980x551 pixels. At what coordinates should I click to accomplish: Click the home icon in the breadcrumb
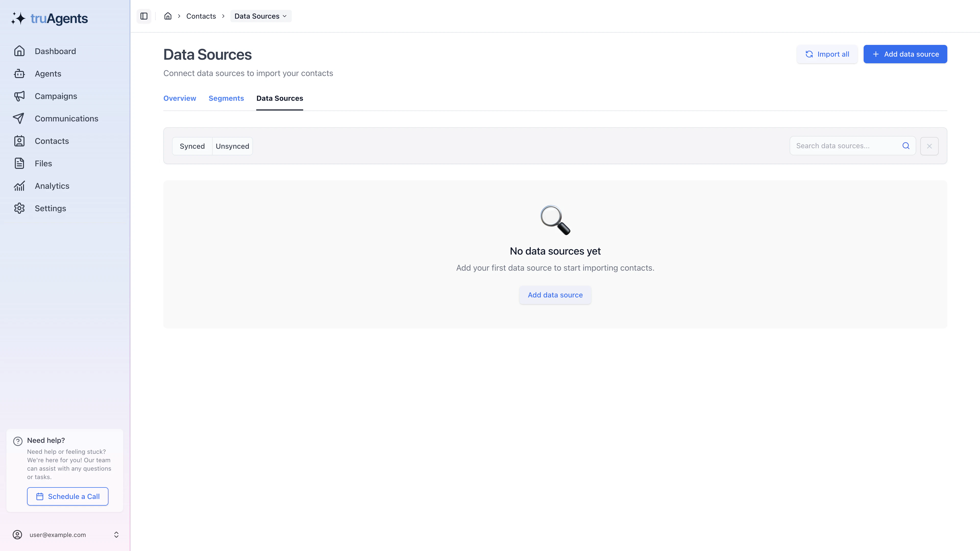point(168,16)
